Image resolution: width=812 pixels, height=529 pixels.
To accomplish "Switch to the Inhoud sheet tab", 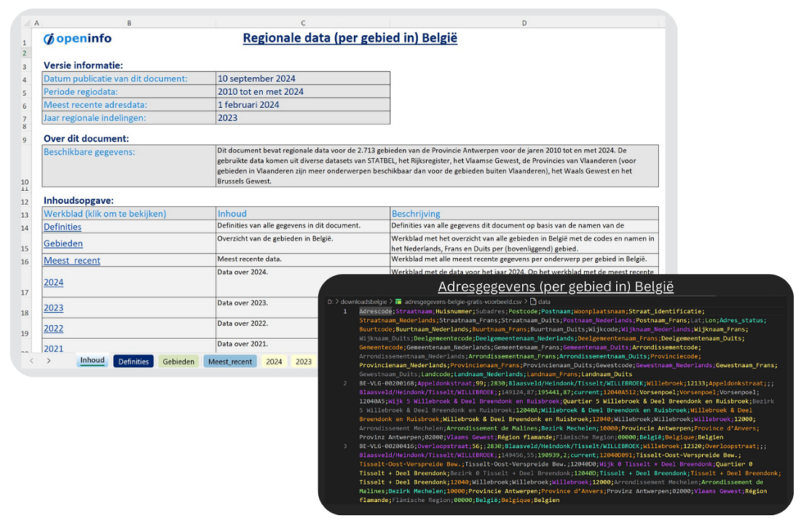I will (x=92, y=361).
